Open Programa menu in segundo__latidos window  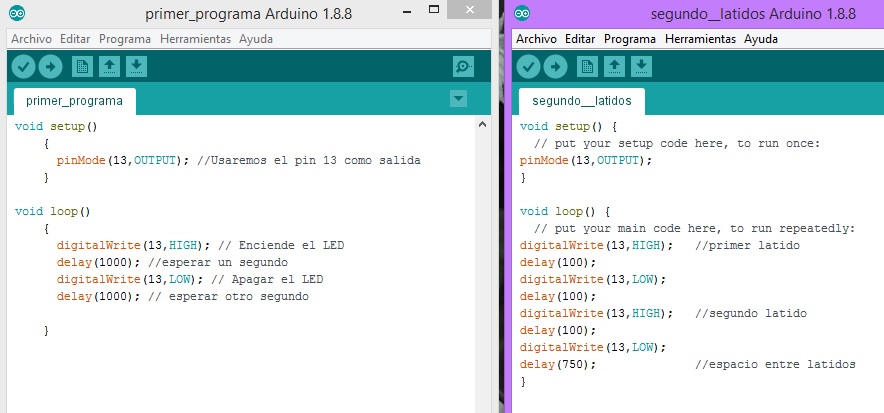coord(630,39)
